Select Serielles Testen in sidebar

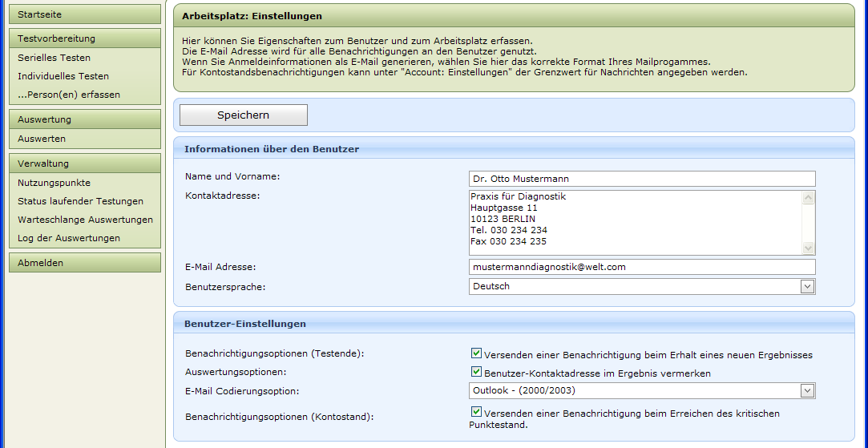click(55, 58)
